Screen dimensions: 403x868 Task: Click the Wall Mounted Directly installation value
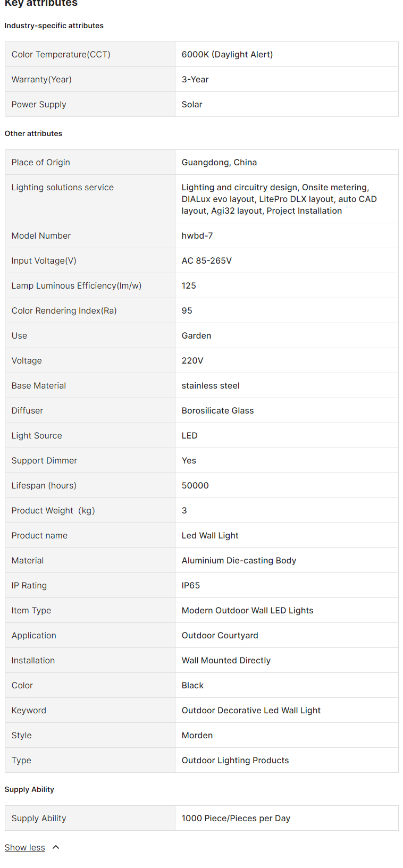coord(226,660)
